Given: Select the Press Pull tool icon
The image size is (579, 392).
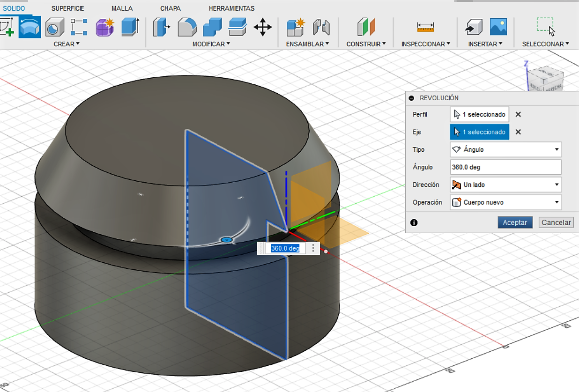Looking at the screenshot, I should (162, 27).
